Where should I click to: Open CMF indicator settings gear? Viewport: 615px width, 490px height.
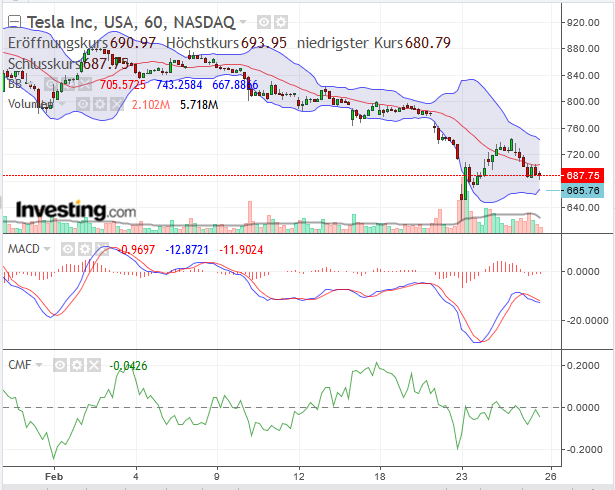(77, 365)
